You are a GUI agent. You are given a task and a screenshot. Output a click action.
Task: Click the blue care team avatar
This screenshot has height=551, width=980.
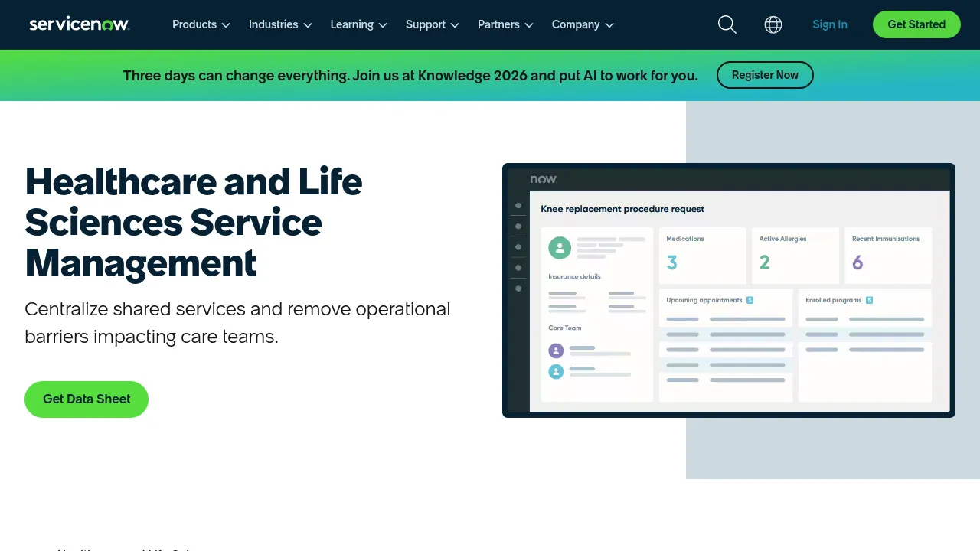coord(557,371)
